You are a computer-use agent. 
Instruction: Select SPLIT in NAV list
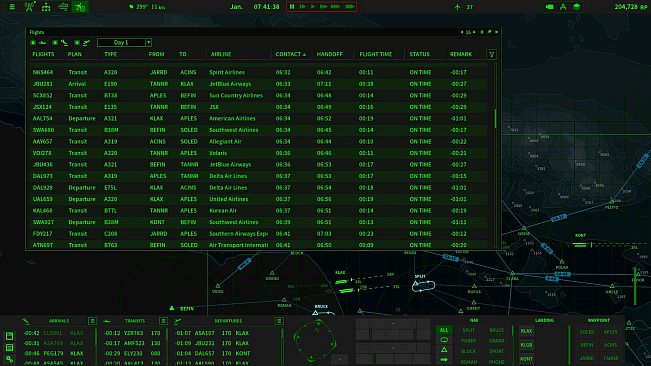(468, 330)
